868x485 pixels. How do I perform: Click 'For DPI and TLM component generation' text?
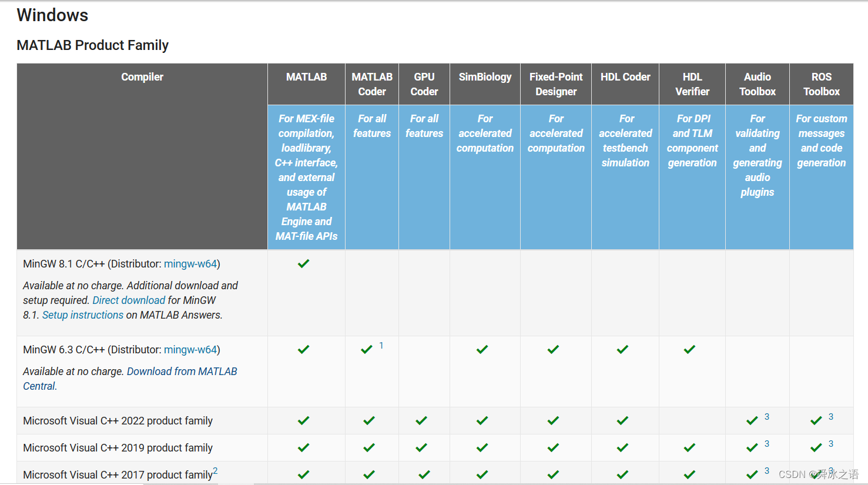click(x=692, y=141)
